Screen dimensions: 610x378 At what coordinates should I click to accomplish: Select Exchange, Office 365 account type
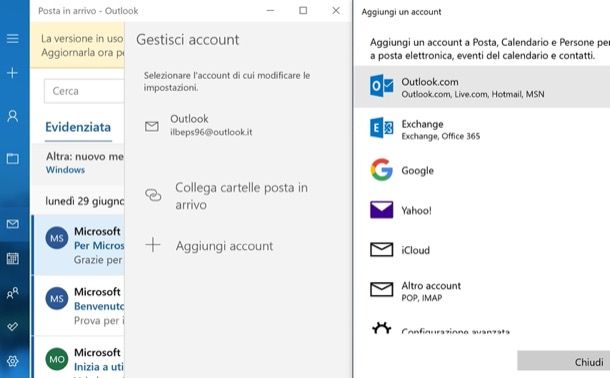click(482, 129)
